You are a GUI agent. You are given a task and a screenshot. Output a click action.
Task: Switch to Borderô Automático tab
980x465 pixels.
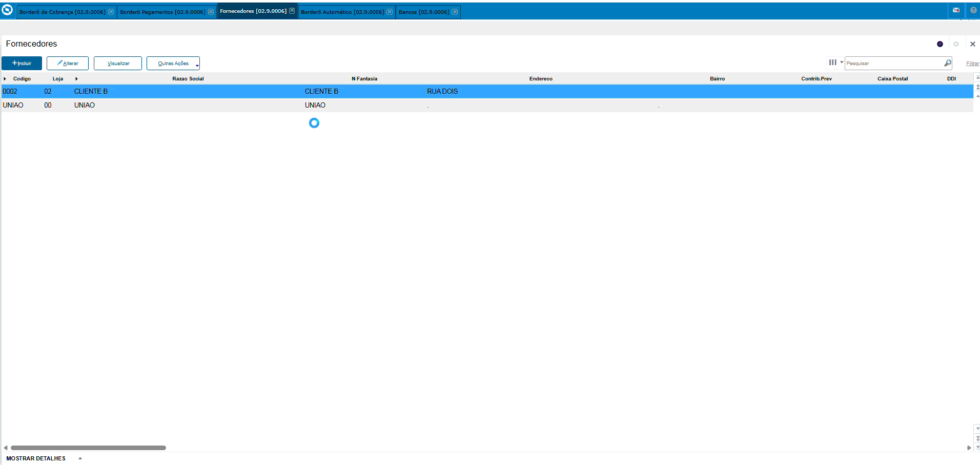342,12
